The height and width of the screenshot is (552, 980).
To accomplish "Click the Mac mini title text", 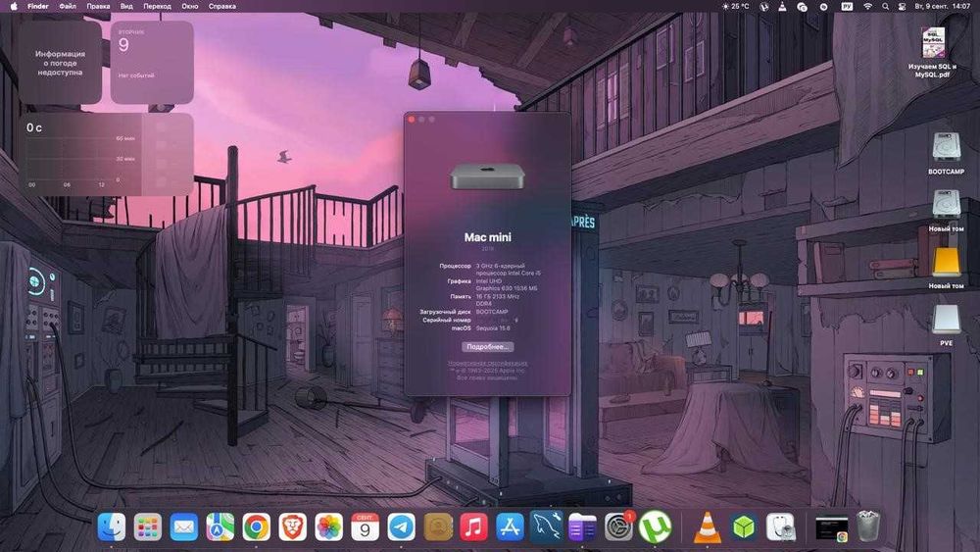I will tap(487, 237).
